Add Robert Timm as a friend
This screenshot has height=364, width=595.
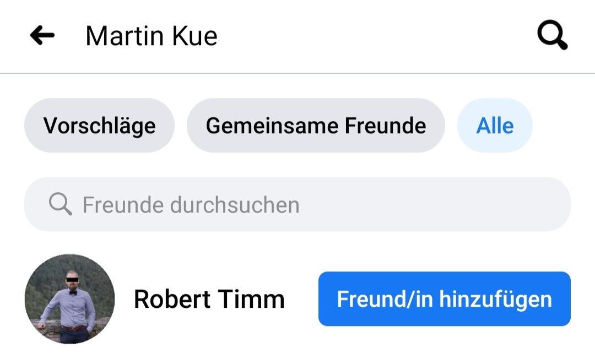[444, 299]
